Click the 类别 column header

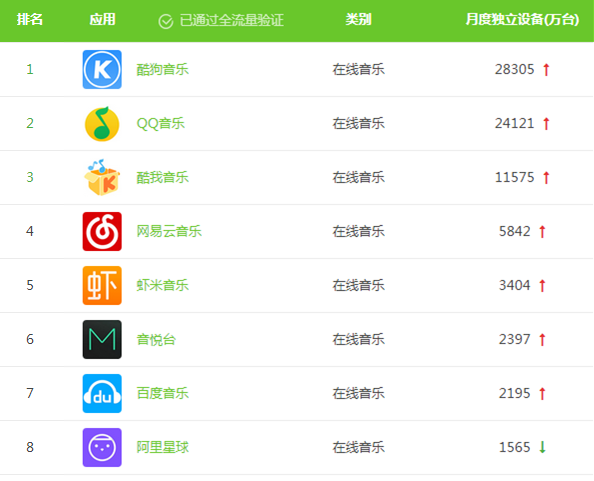point(358,19)
